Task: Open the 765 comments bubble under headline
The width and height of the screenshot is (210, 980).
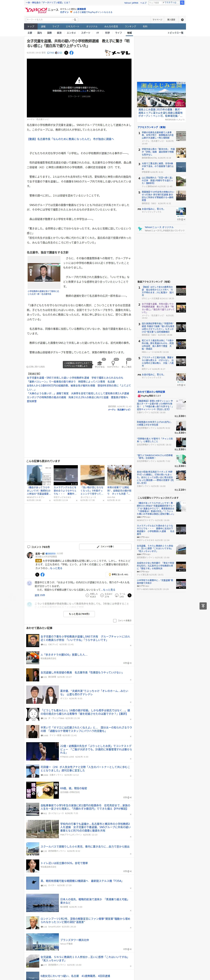Action: pyautogui.click(x=51, y=53)
